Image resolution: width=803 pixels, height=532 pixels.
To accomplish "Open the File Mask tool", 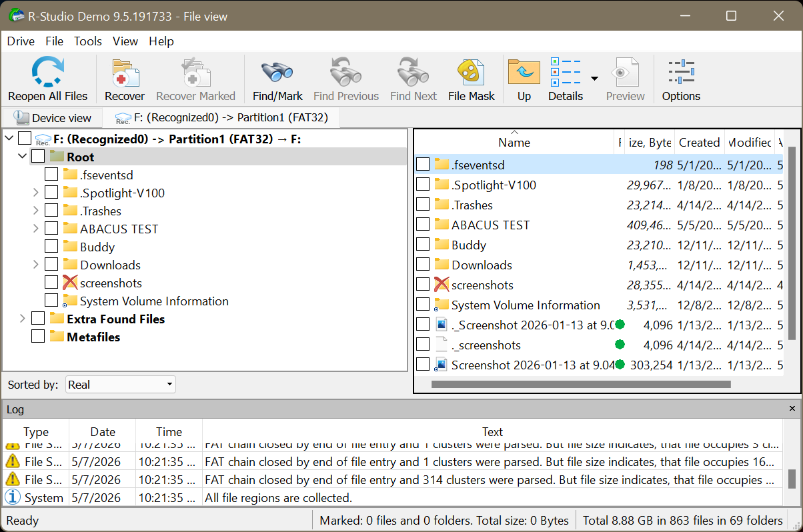I will (x=471, y=72).
